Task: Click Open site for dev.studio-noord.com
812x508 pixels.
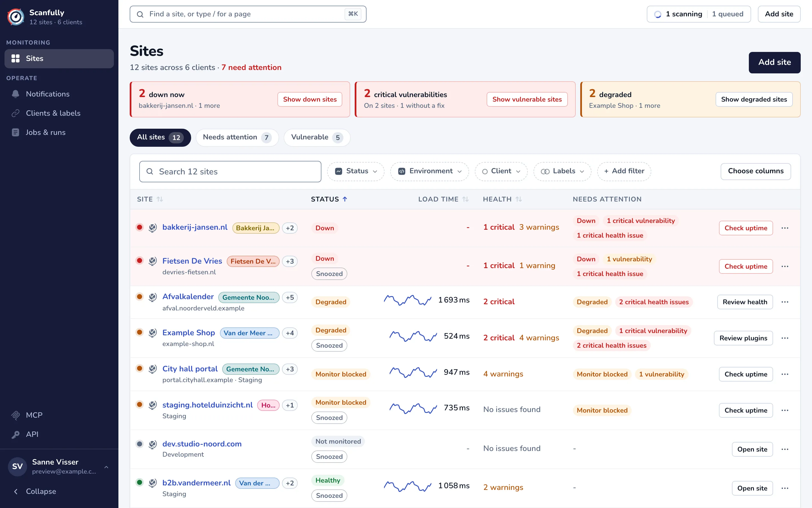Action: click(752, 449)
